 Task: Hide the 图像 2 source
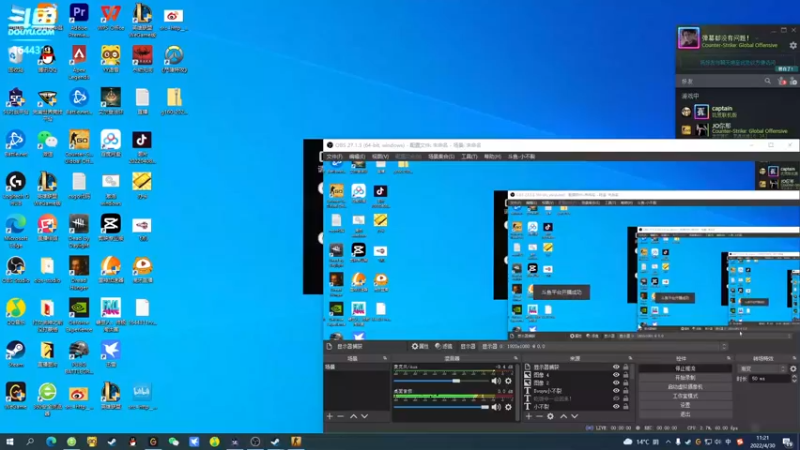click(x=616, y=382)
